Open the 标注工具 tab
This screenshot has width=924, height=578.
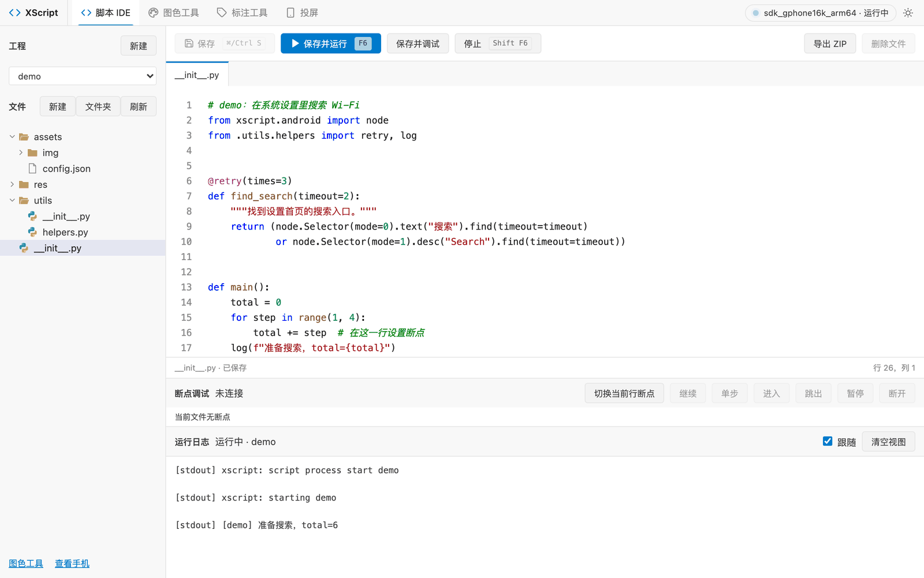[x=242, y=13]
